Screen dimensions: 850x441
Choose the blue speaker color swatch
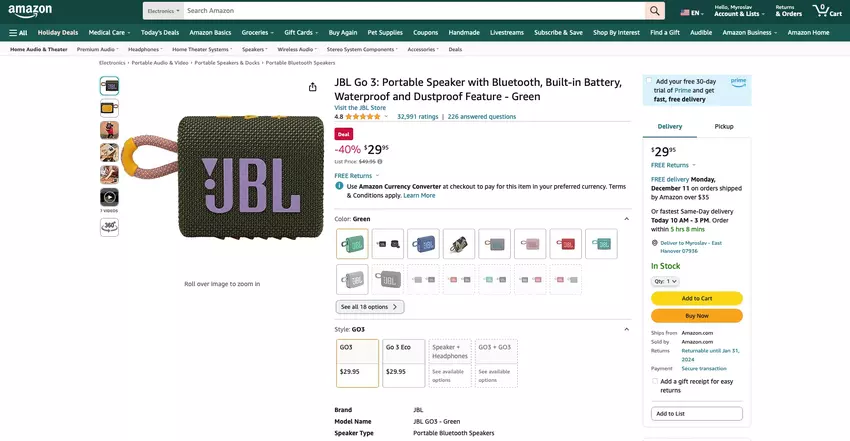pos(424,243)
